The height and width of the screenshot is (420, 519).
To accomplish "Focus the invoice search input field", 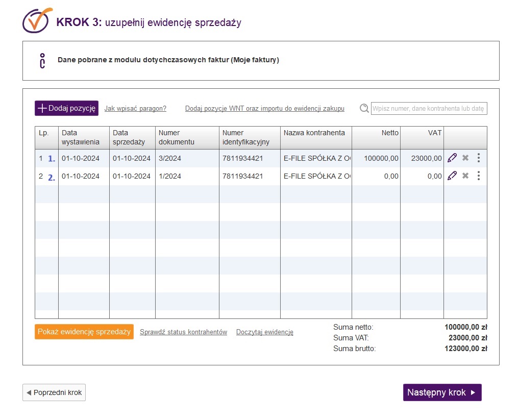I will (x=429, y=109).
